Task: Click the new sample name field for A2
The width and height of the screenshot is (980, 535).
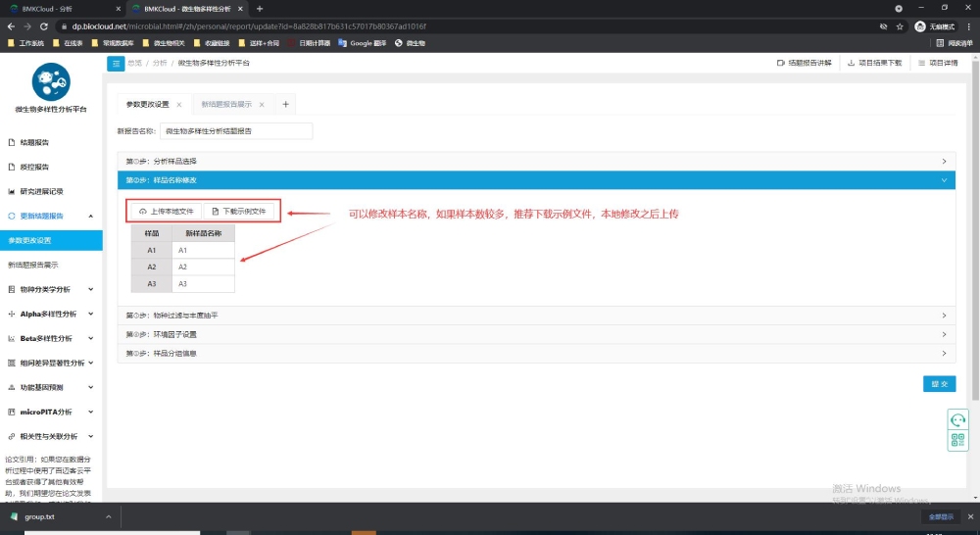Action: point(203,267)
